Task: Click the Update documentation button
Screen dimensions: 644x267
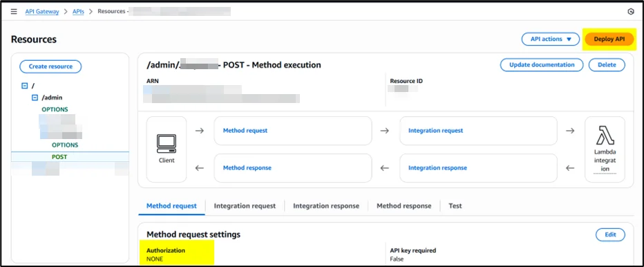Action: click(542, 64)
